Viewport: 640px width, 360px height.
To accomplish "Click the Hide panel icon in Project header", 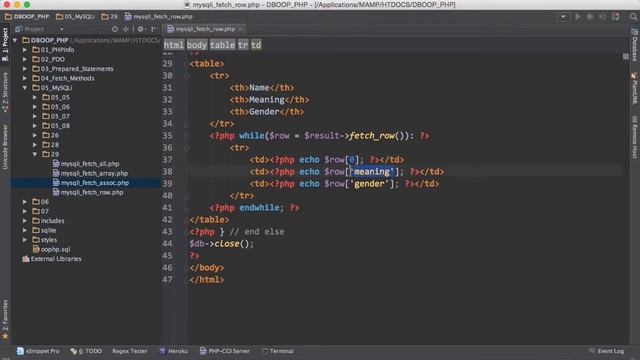I will click(x=154, y=29).
